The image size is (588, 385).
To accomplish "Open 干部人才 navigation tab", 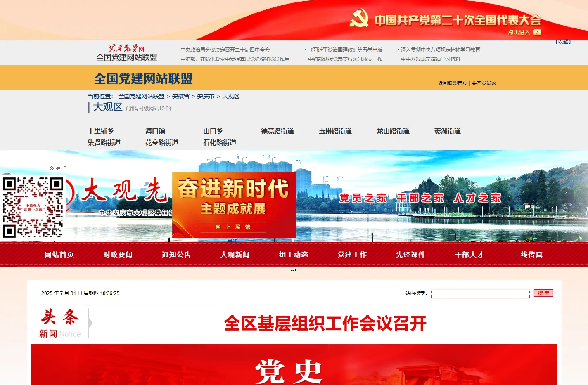I will click(469, 255).
